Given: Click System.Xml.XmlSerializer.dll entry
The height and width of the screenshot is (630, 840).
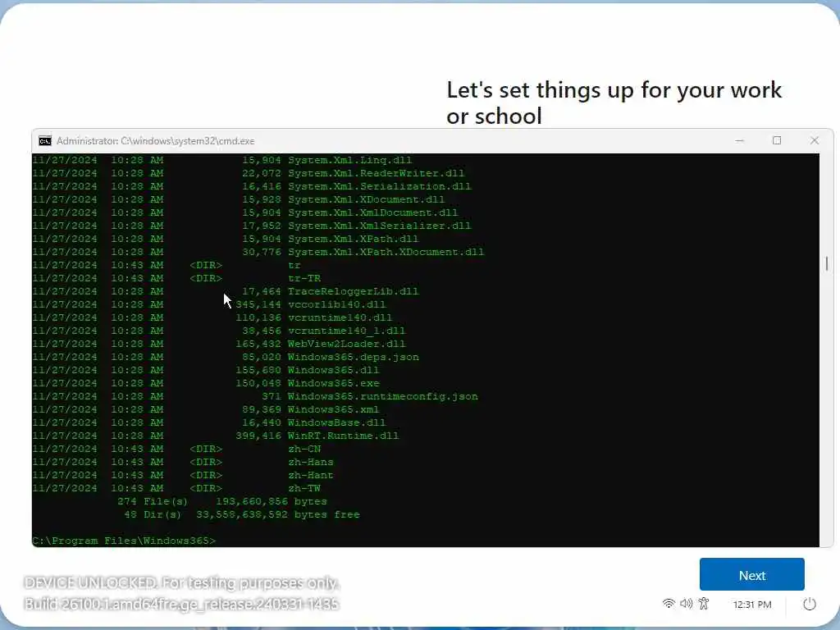Looking at the screenshot, I should tap(379, 226).
